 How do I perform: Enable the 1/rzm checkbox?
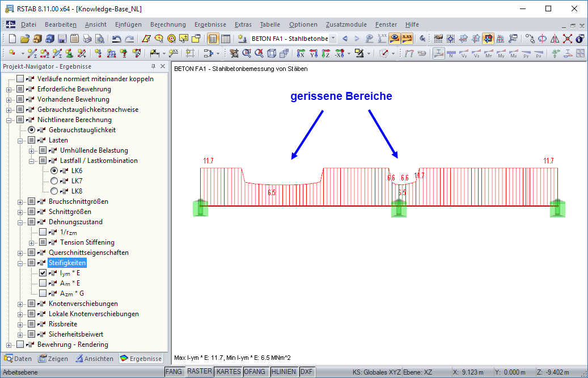pos(43,232)
